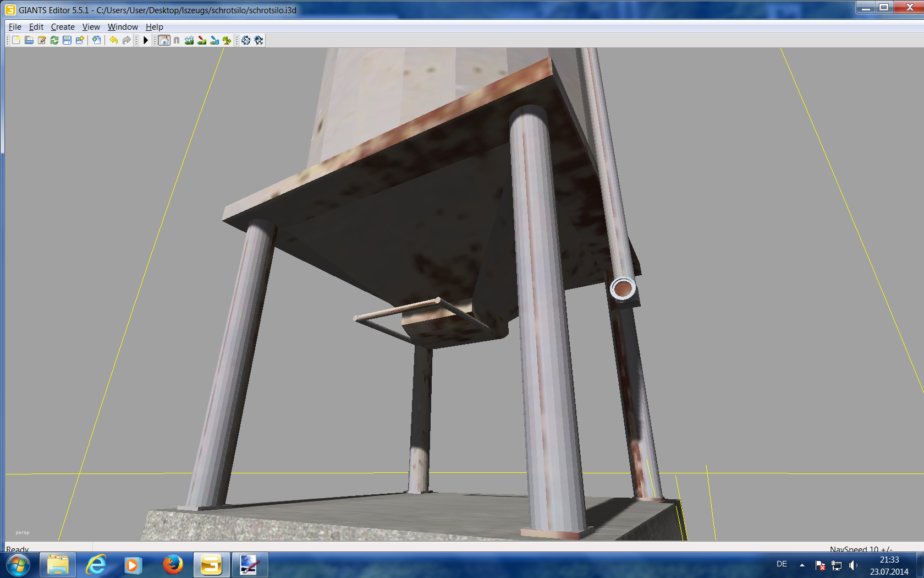Click the grayed Redo arrow icon
The height and width of the screenshot is (578, 924).
point(127,40)
